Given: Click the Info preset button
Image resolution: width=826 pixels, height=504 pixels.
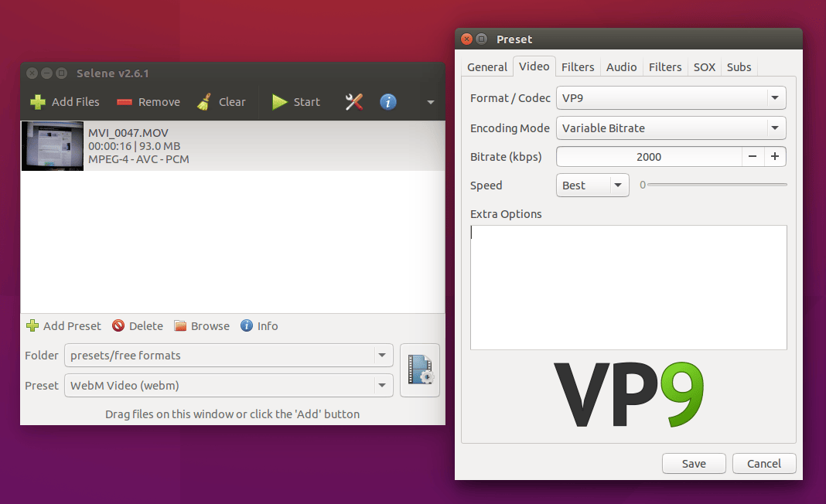Looking at the screenshot, I should (x=259, y=326).
